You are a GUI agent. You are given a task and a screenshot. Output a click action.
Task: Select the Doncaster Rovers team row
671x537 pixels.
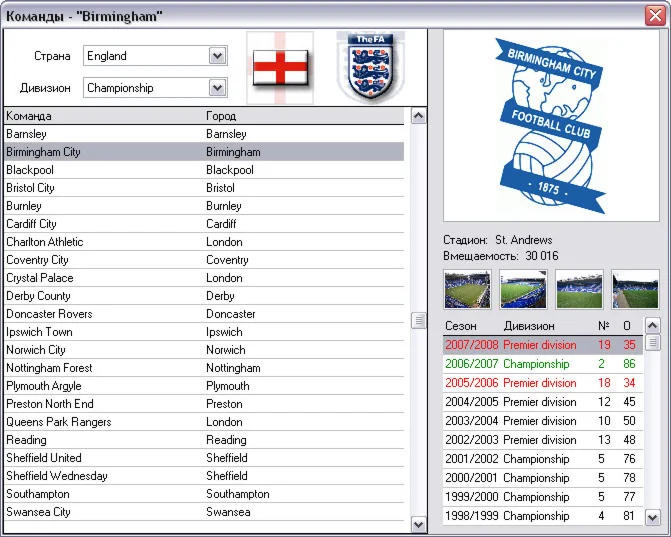[x=204, y=314]
